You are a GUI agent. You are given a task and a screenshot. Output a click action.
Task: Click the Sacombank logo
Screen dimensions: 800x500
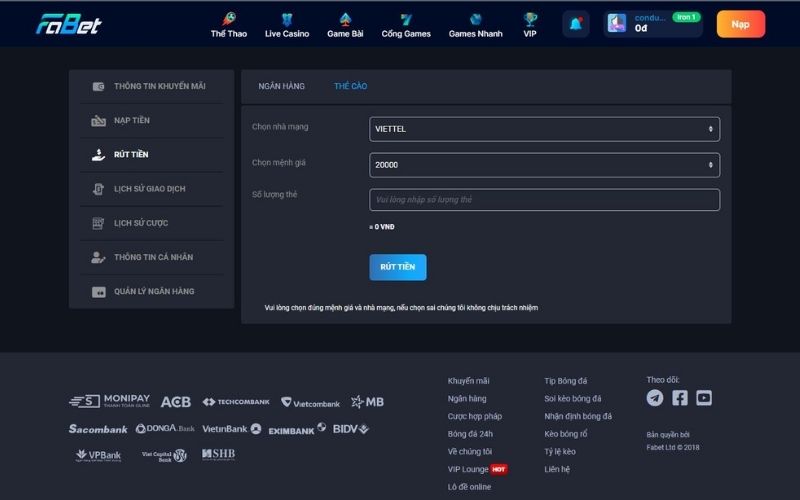(98, 429)
